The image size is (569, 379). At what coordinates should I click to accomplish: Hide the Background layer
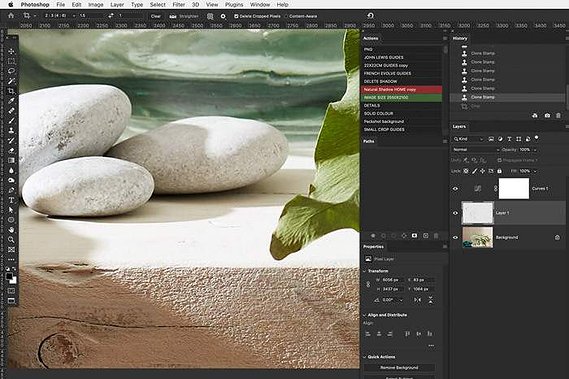point(455,237)
